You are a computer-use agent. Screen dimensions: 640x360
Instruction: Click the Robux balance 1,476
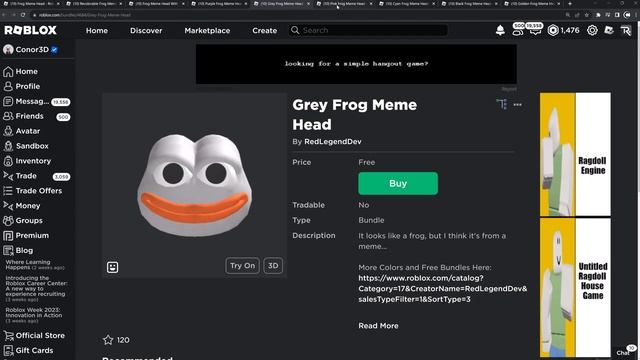coord(564,30)
